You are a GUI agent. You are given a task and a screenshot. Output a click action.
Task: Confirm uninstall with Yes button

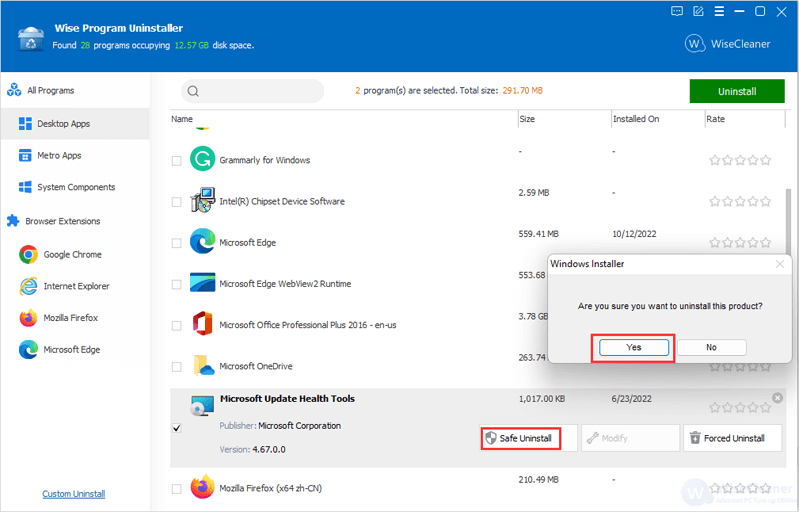(x=633, y=347)
